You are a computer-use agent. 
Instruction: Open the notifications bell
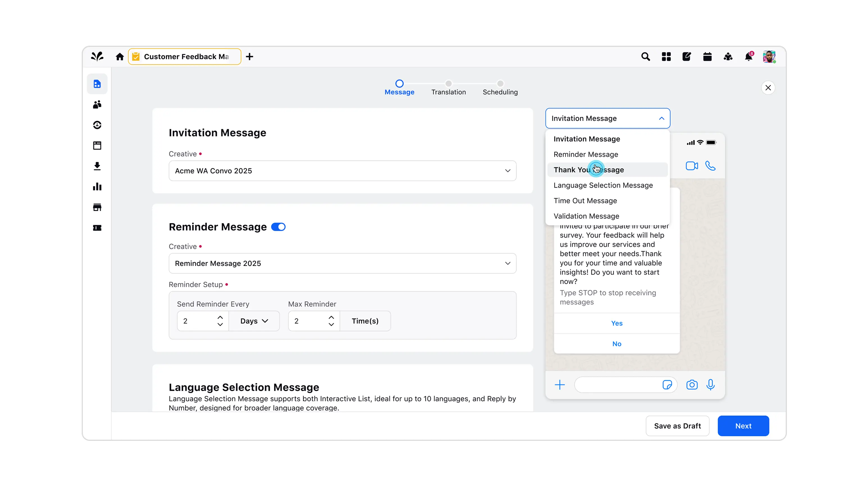748,57
